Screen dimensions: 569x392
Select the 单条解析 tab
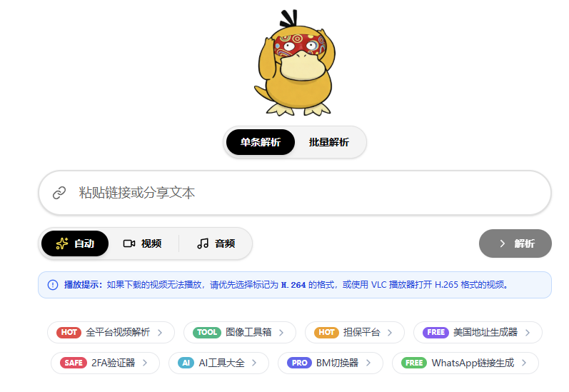point(260,142)
